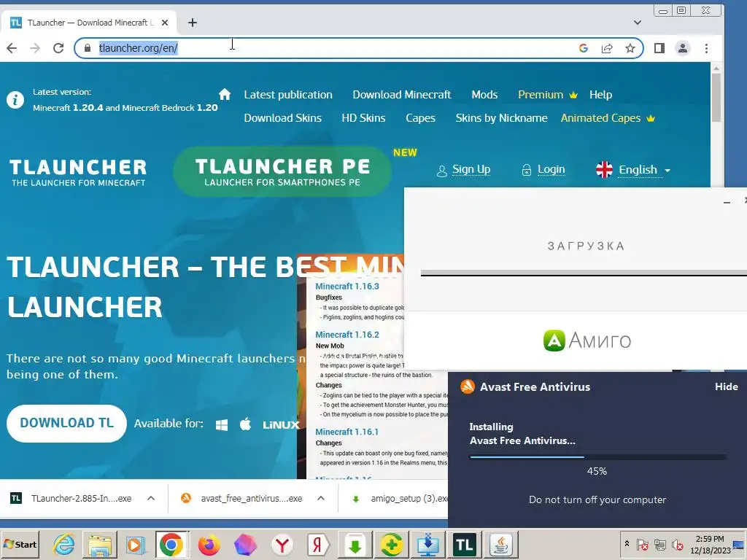The height and width of the screenshot is (560, 747).
Task: Open the TLauncher PE banner button
Action: point(282,171)
